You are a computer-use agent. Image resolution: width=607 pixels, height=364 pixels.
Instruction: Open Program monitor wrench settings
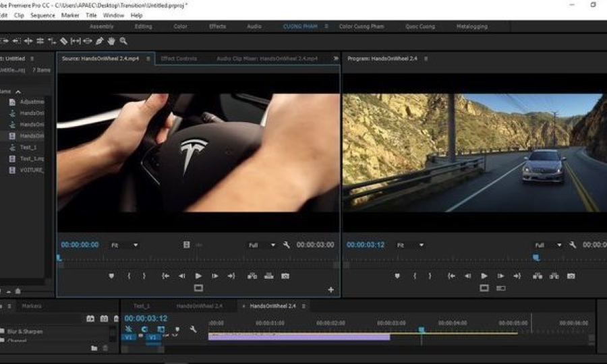[x=572, y=245]
